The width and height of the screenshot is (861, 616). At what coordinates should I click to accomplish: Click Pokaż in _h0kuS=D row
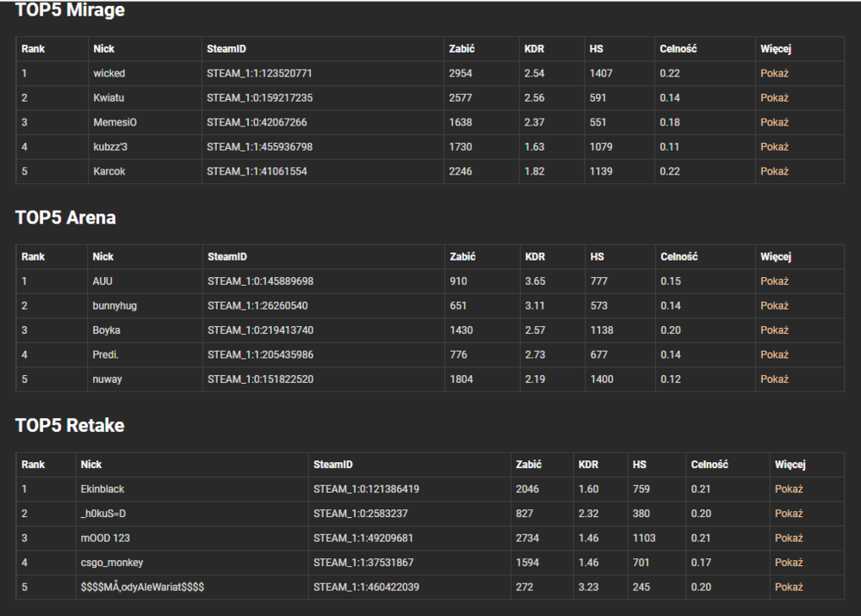789,514
